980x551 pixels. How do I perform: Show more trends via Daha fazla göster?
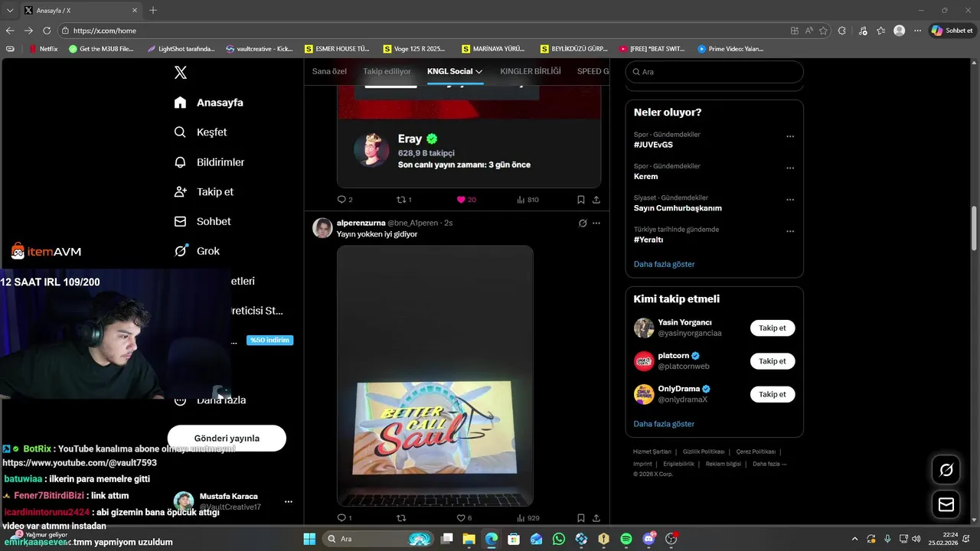click(x=664, y=264)
